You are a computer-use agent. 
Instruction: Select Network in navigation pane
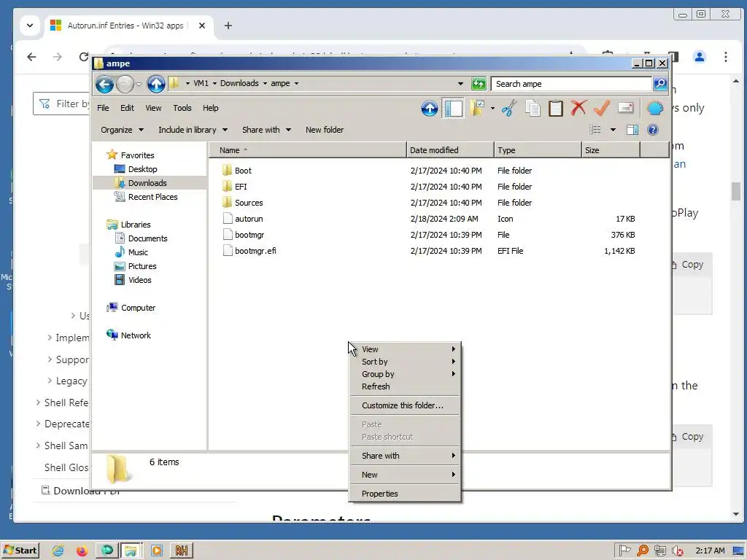click(x=136, y=335)
